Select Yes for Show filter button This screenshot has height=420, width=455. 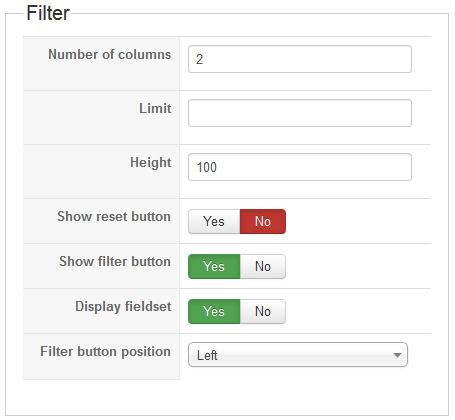coord(214,266)
